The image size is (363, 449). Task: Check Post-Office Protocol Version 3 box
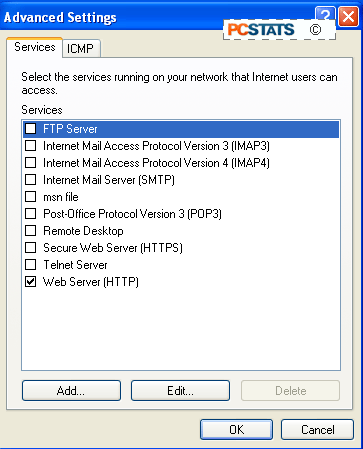[x=31, y=214]
